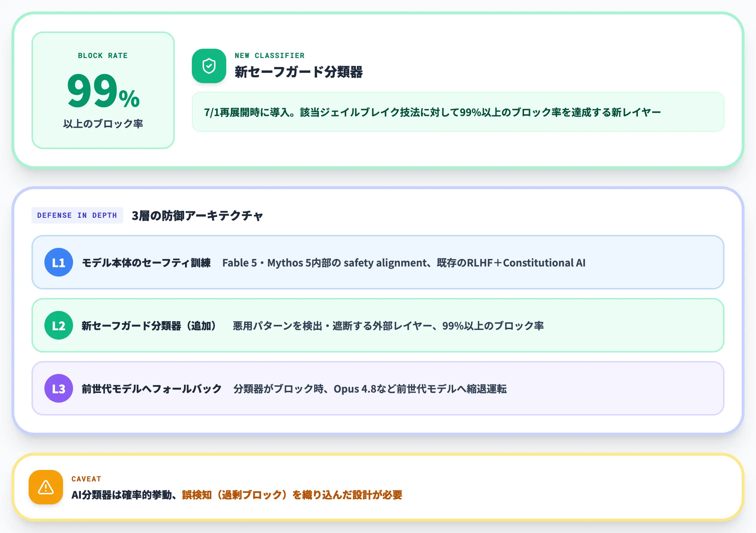This screenshot has height=533, width=756.
Task: Click the 以上のブロック率 caption
Action: coord(103,124)
